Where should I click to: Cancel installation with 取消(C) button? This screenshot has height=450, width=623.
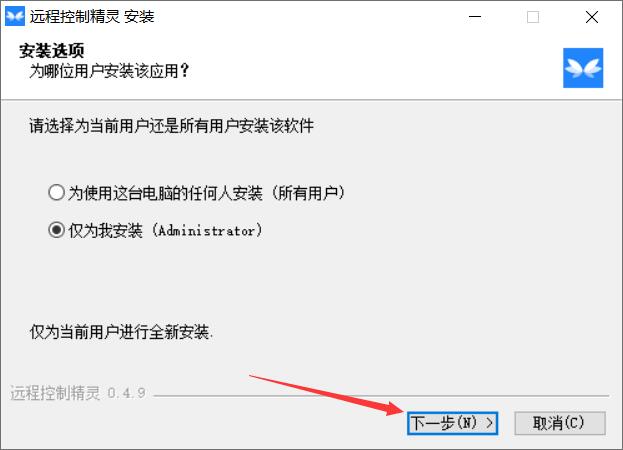tap(560, 423)
